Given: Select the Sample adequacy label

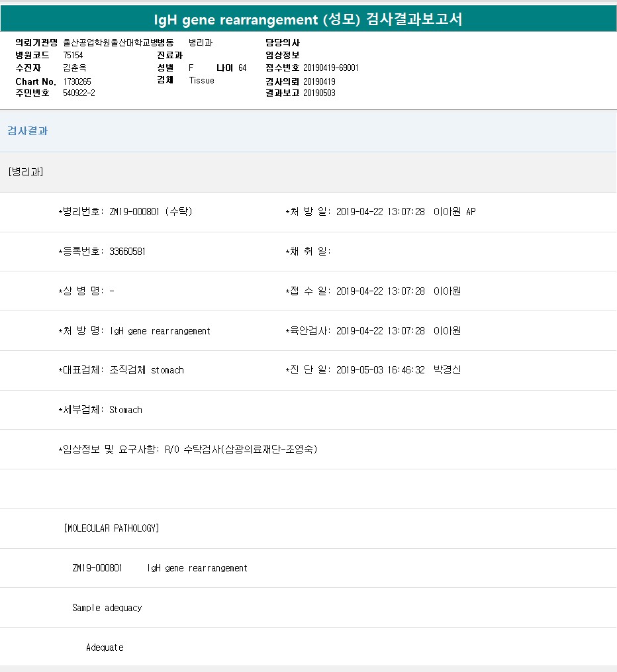Looking at the screenshot, I should click(x=107, y=608).
